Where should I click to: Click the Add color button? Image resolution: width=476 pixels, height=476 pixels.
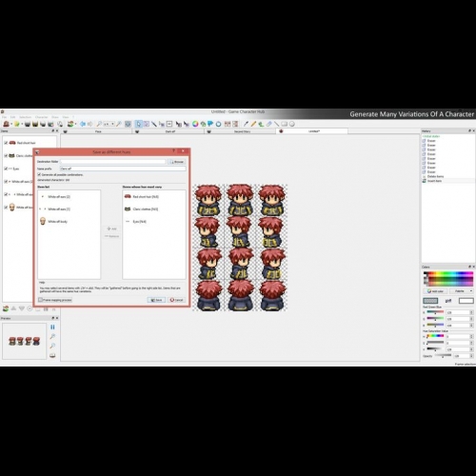point(436,291)
